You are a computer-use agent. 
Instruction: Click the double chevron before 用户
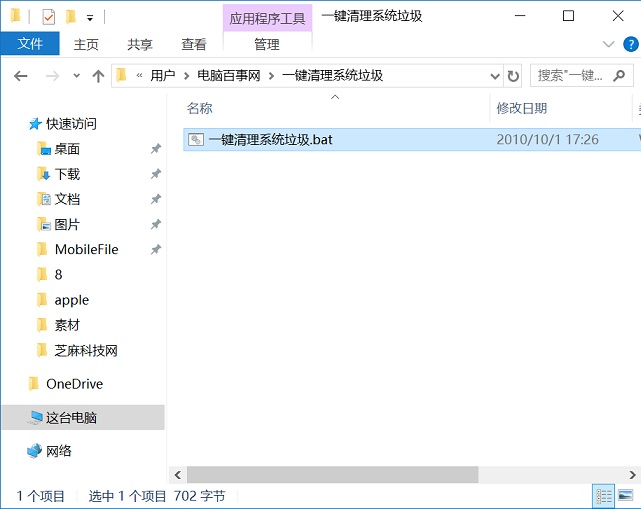[139, 76]
